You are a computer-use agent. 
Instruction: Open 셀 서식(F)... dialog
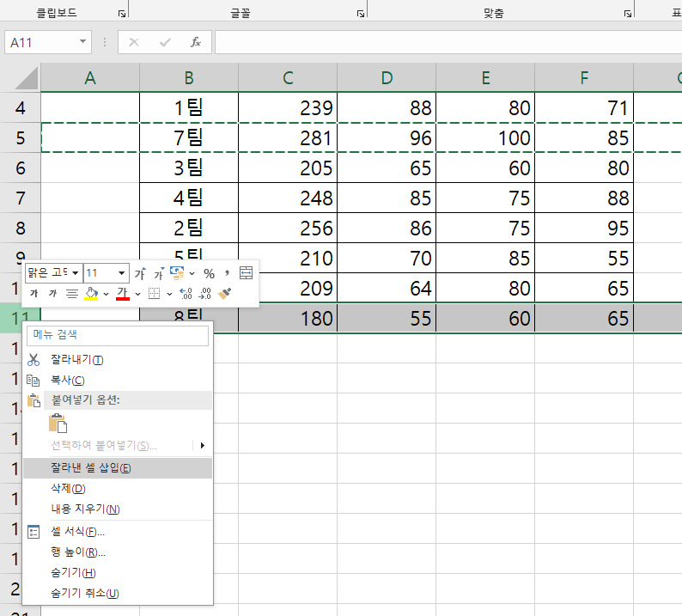coord(118,532)
